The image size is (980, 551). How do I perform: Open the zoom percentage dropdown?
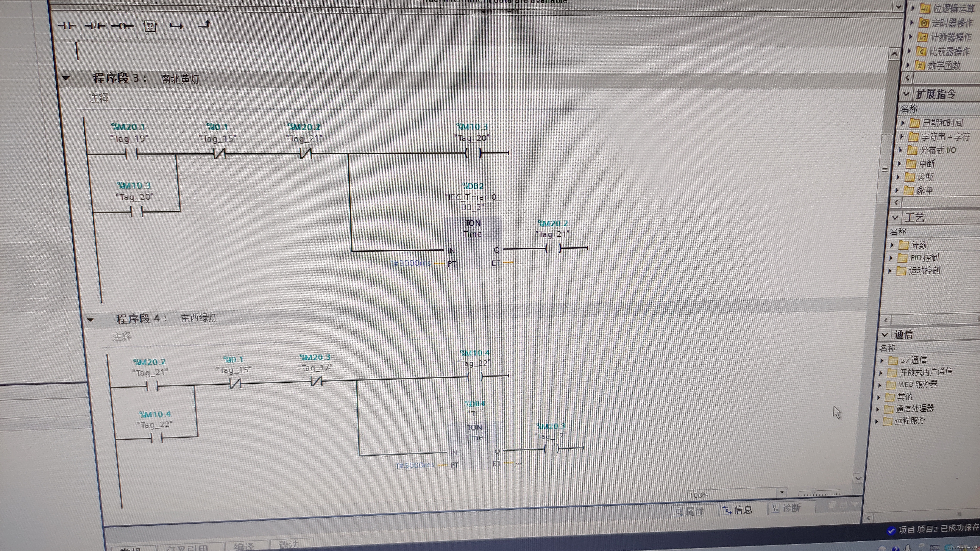click(x=781, y=492)
